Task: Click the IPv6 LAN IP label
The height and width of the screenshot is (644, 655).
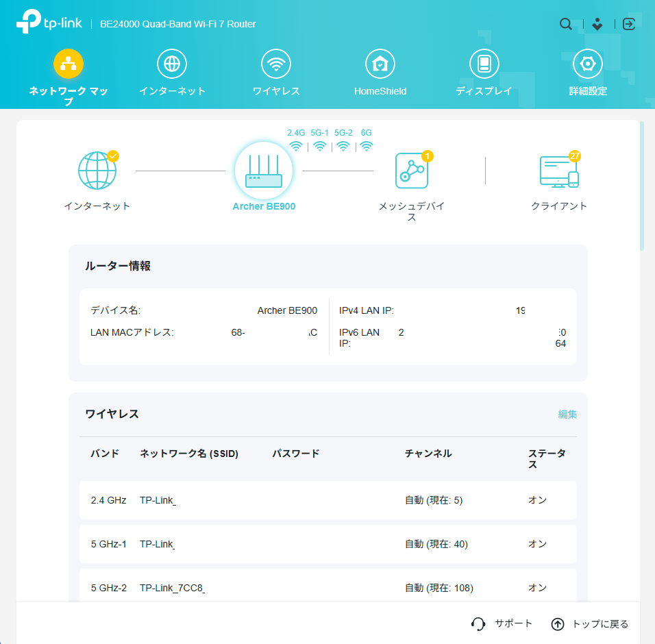Action: [359, 338]
